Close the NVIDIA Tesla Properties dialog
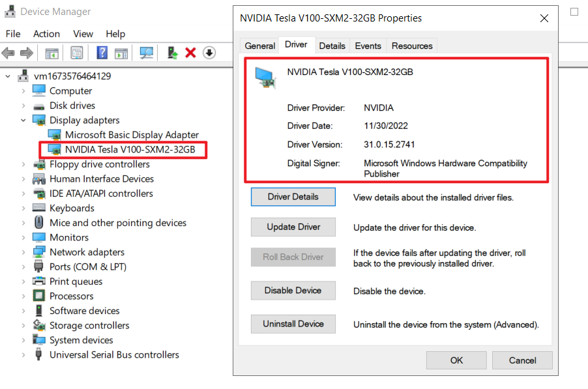Screen dimensions: 588x389 [x=544, y=18]
